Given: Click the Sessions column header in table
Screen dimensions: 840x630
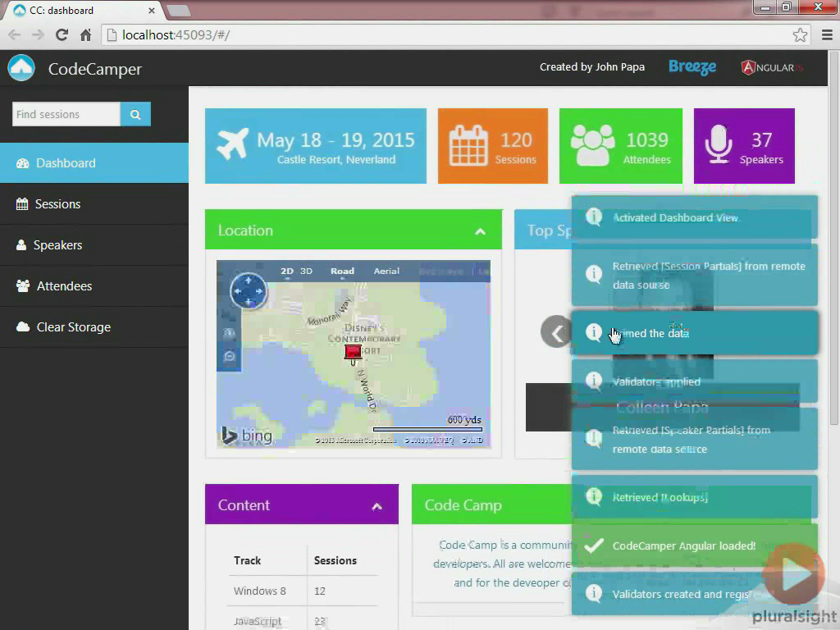Looking at the screenshot, I should pos(336,560).
